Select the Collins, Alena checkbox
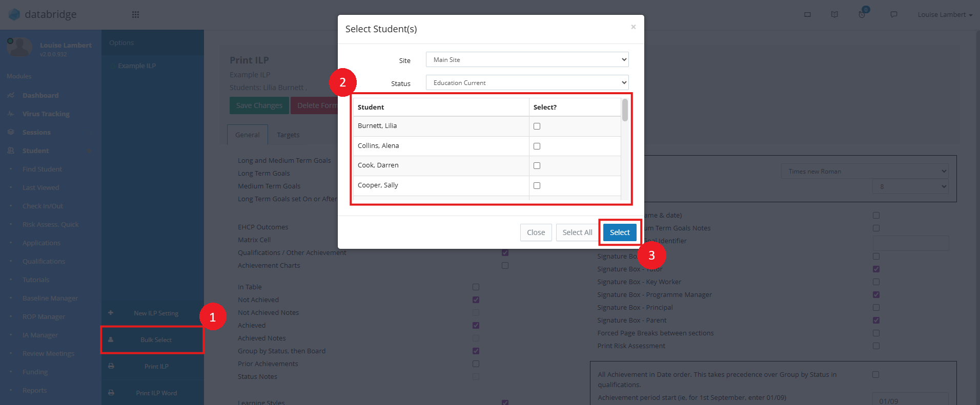 pos(537,146)
